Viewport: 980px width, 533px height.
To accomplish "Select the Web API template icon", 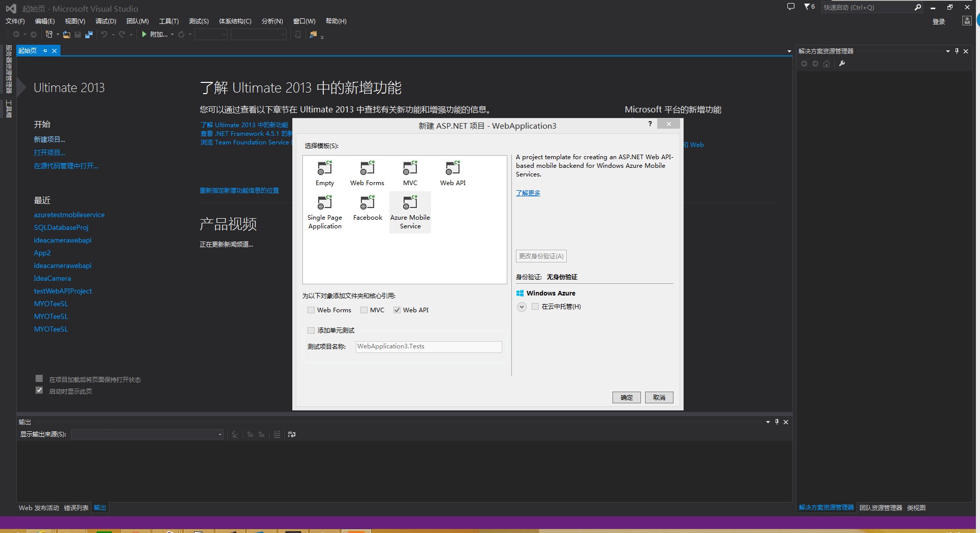I will pos(453,168).
